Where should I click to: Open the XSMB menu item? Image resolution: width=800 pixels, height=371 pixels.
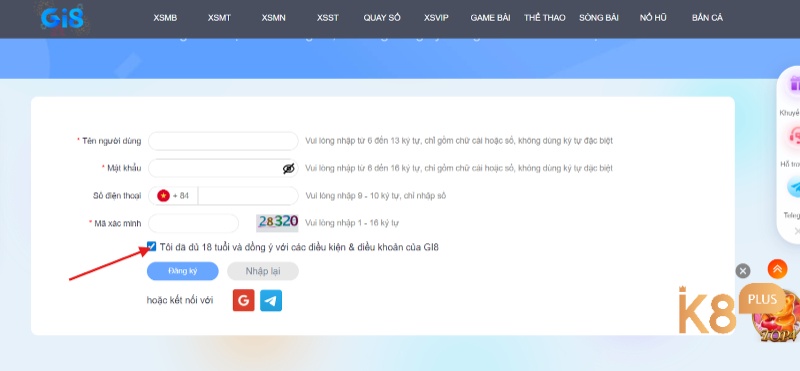click(x=165, y=18)
